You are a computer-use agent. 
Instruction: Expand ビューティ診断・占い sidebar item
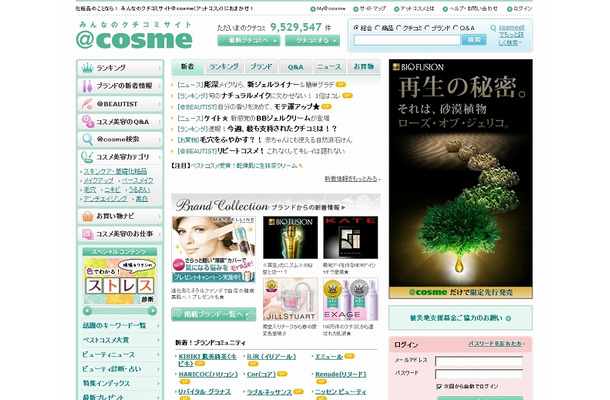(121, 369)
